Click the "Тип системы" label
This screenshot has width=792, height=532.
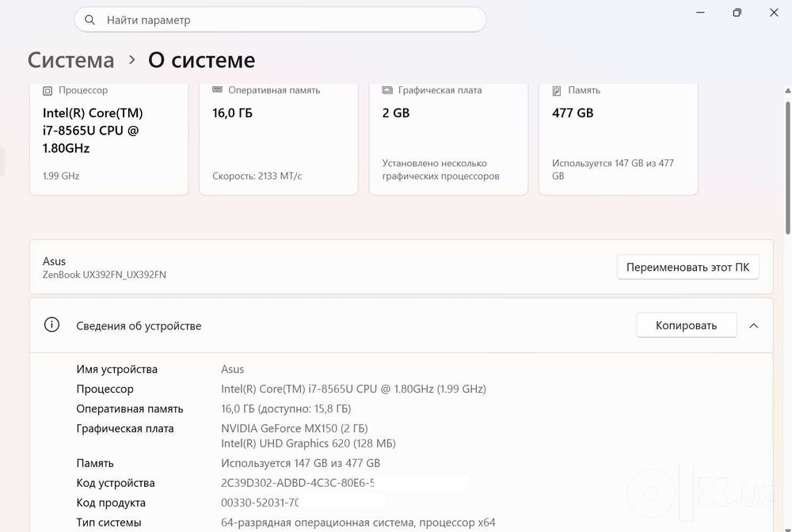pos(109,522)
